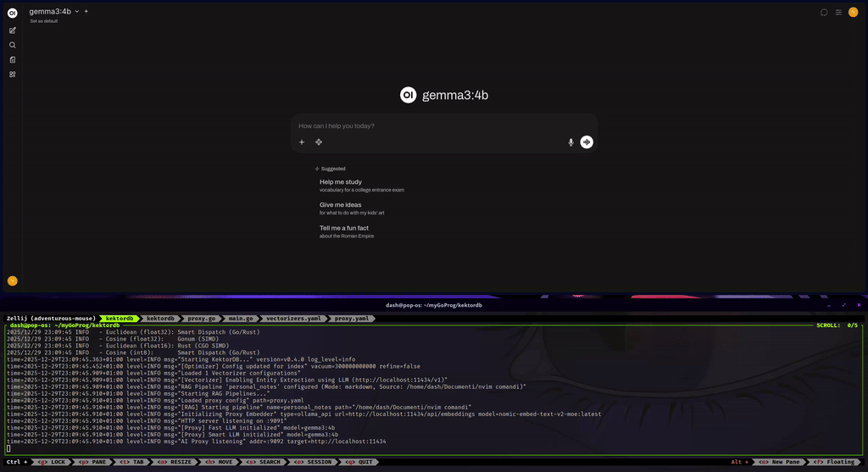This screenshot has width=868, height=472.
Task: Expand the gemma3:4b model selector dropdown
Action: click(x=54, y=11)
